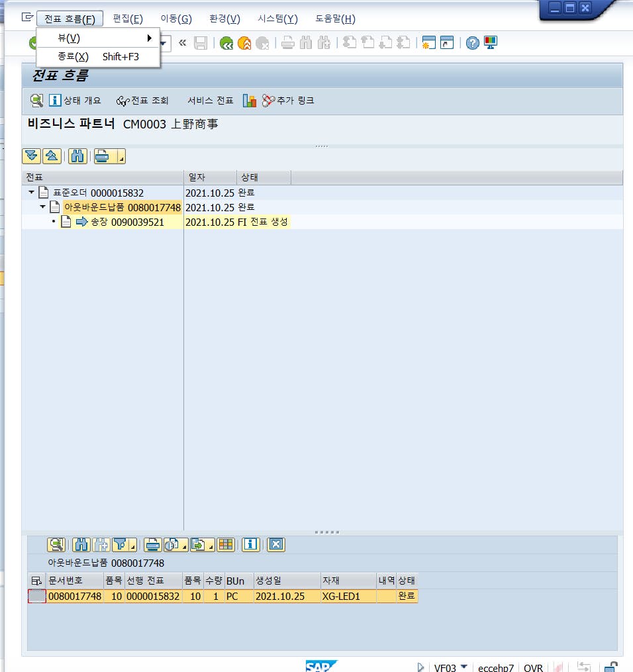Collapse the 표준오더 0000015832 node
This screenshot has height=672, width=633.
click(31, 193)
